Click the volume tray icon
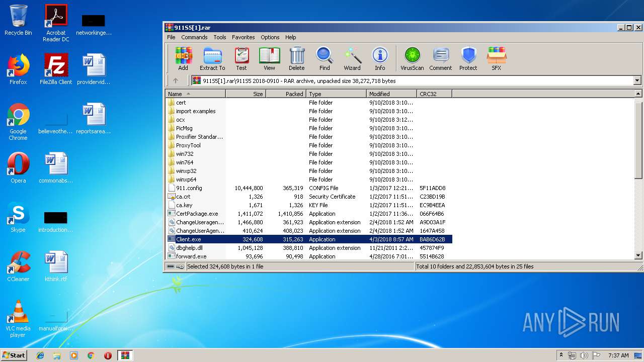Viewport: 644px width, 362px height. 584,355
